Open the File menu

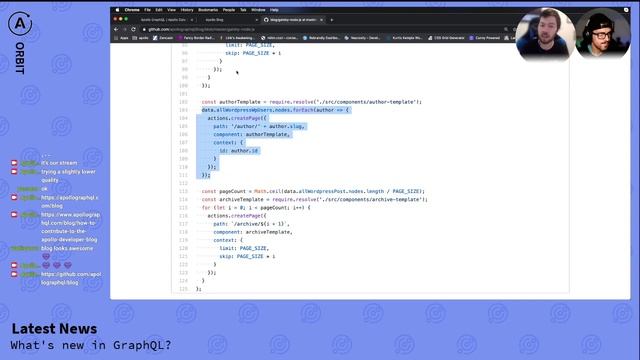(147, 10)
